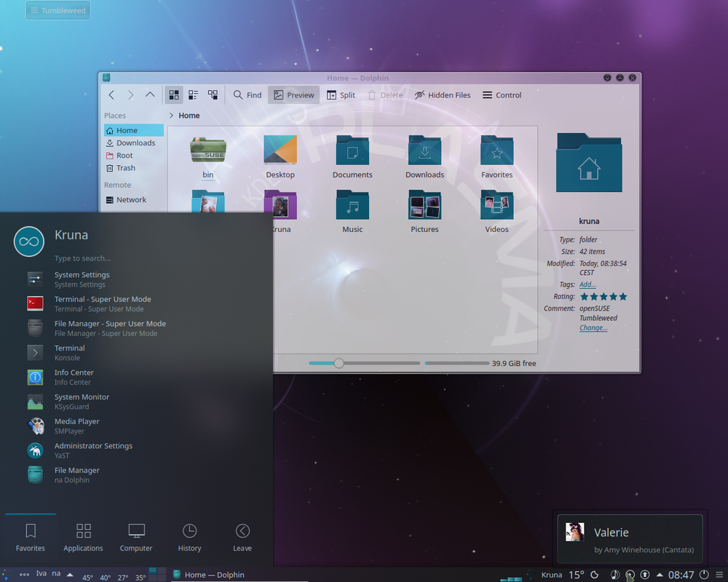
Task: Switch to Favorites tab in launcher
Action: [31, 538]
